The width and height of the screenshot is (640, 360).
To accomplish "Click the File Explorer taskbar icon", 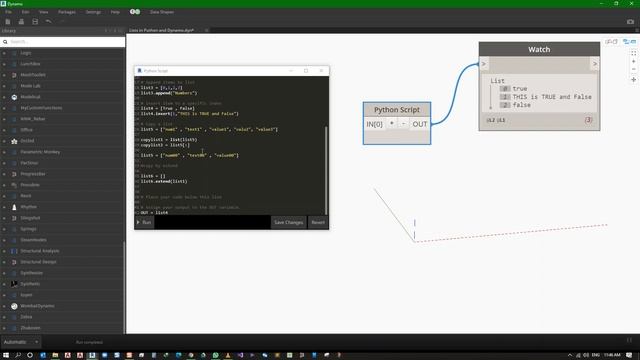I will pyautogui.click(x=55, y=355).
